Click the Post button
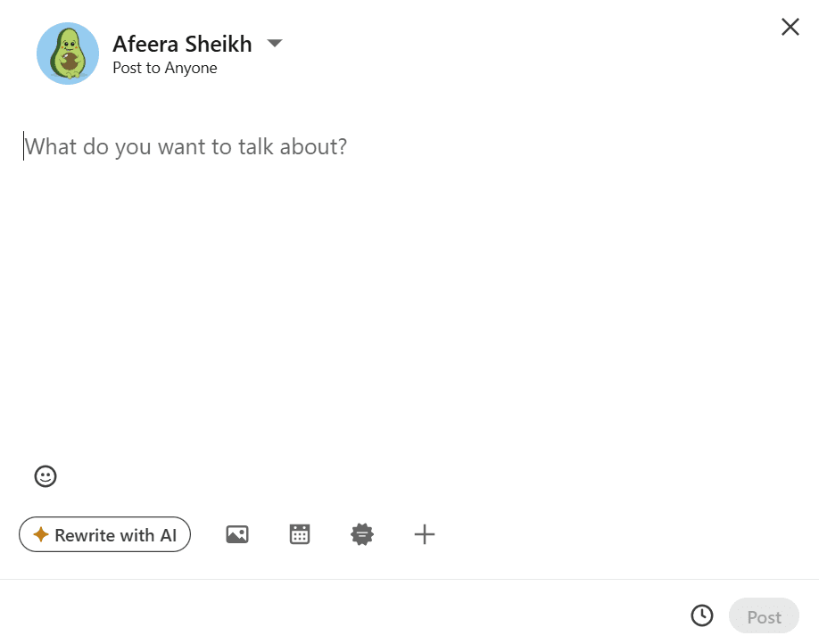Screen dimensions: 819x644 pos(764,616)
